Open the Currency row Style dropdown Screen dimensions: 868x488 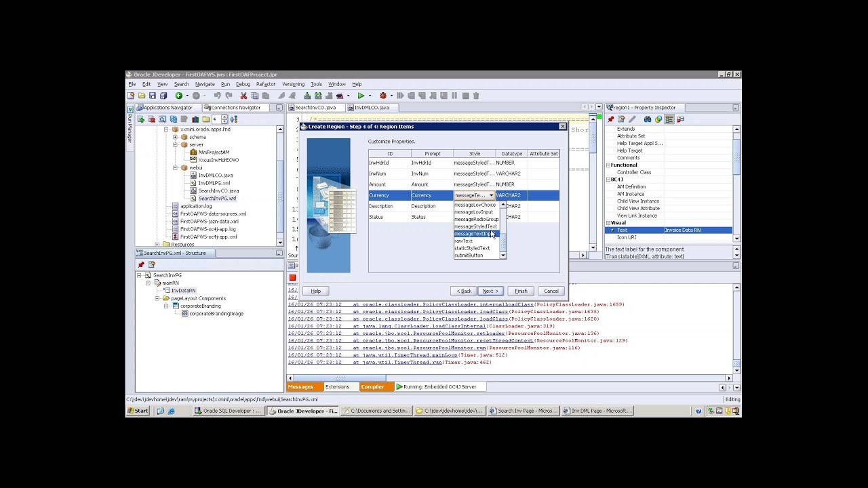point(491,195)
